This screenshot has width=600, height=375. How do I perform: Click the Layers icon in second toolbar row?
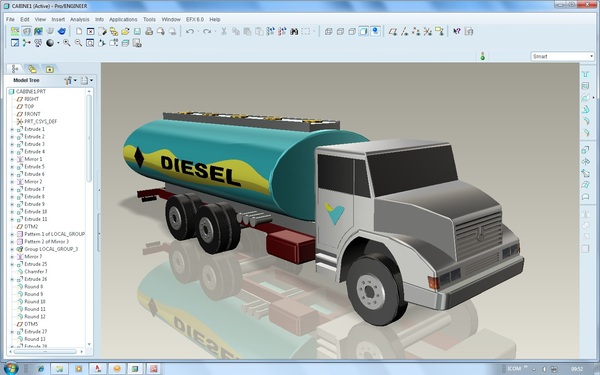(x=125, y=43)
